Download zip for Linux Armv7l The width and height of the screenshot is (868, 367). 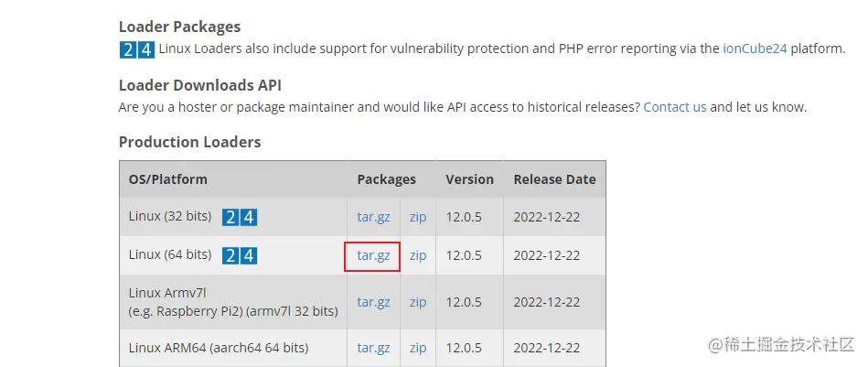point(418,302)
